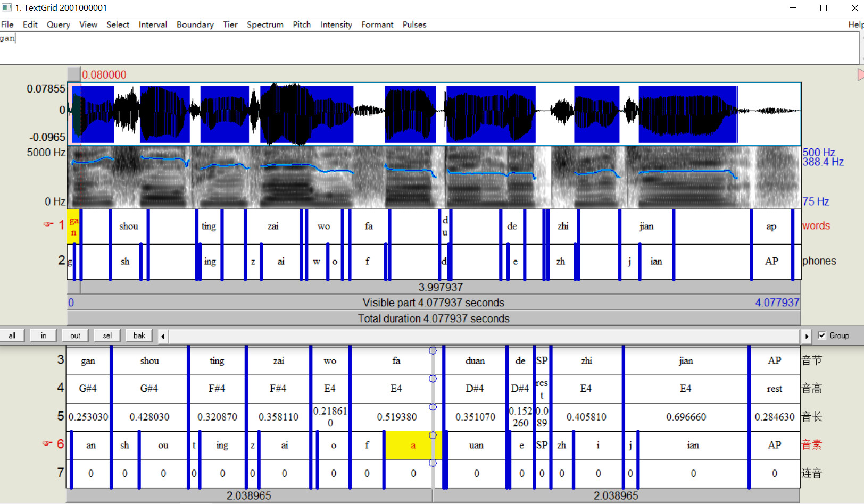
Task: Select 'G#4' pitch cell under gan
Action: 88,389
